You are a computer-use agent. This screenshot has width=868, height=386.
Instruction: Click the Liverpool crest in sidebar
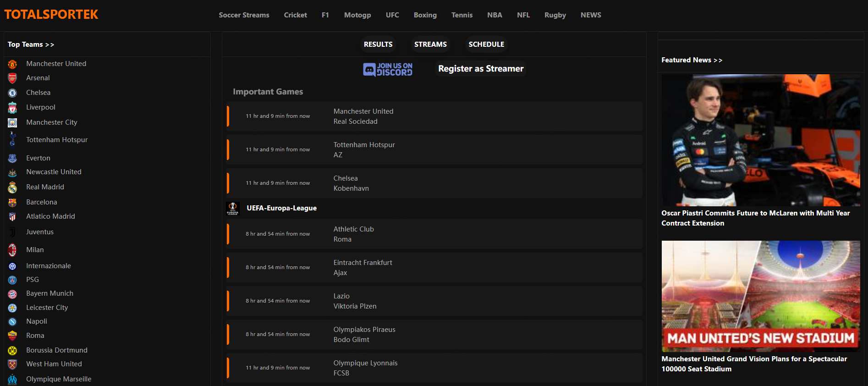(x=12, y=108)
